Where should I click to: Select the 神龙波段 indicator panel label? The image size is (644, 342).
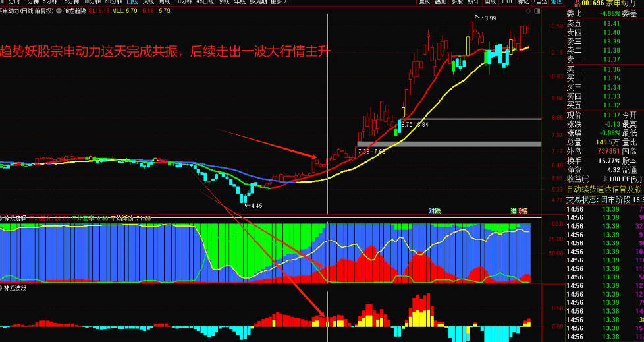[15, 288]
